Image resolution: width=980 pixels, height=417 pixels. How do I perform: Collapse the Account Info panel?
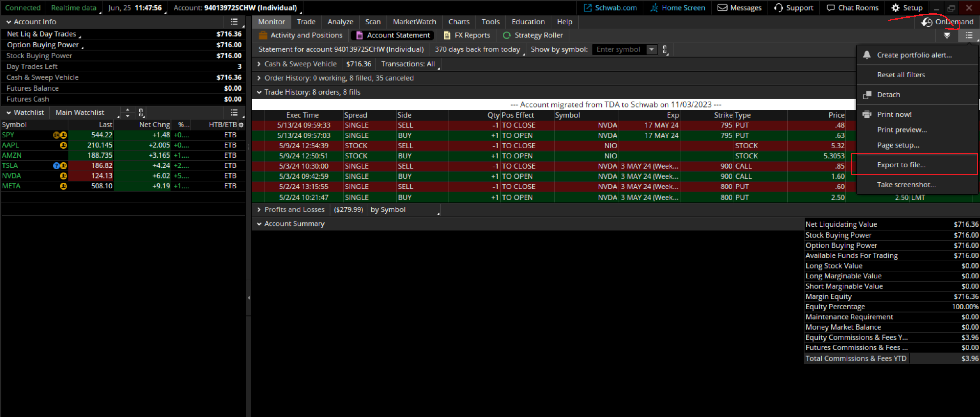[x=8, y=22]
